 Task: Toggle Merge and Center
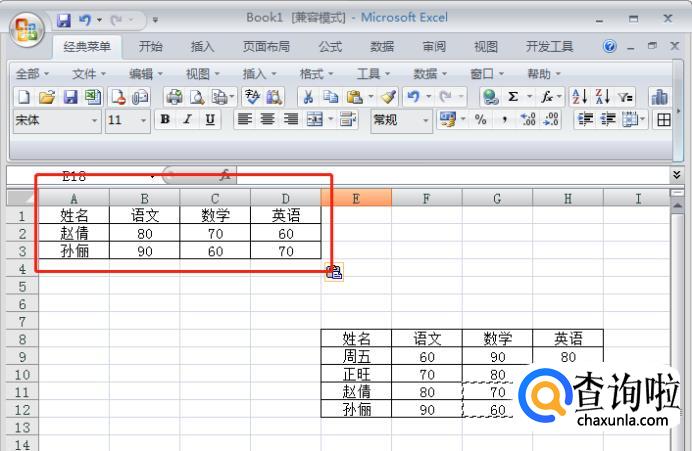coord(315,120)
